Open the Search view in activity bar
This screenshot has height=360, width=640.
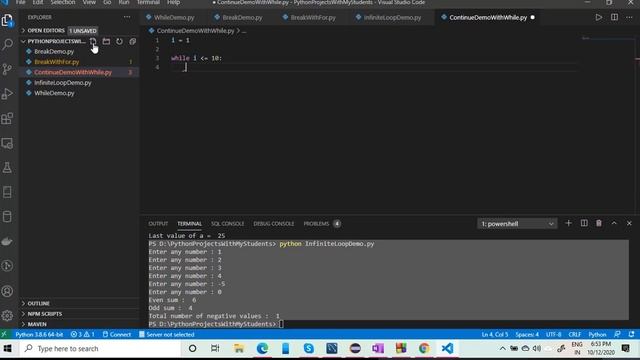[x=7, y=44]
